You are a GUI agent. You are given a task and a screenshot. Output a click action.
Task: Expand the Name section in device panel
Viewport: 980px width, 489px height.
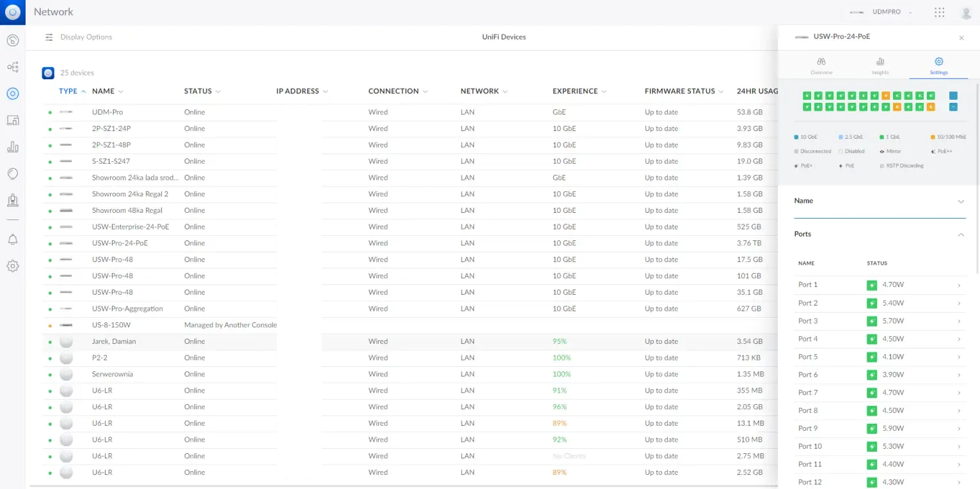click(x=880, y=201)
